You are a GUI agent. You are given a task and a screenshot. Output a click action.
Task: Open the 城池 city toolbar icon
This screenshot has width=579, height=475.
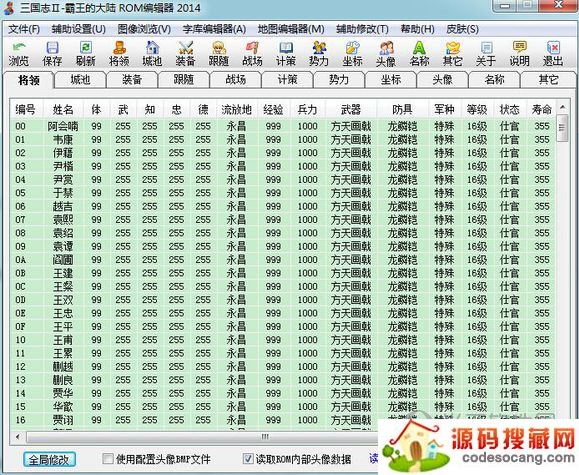[152, 54]
